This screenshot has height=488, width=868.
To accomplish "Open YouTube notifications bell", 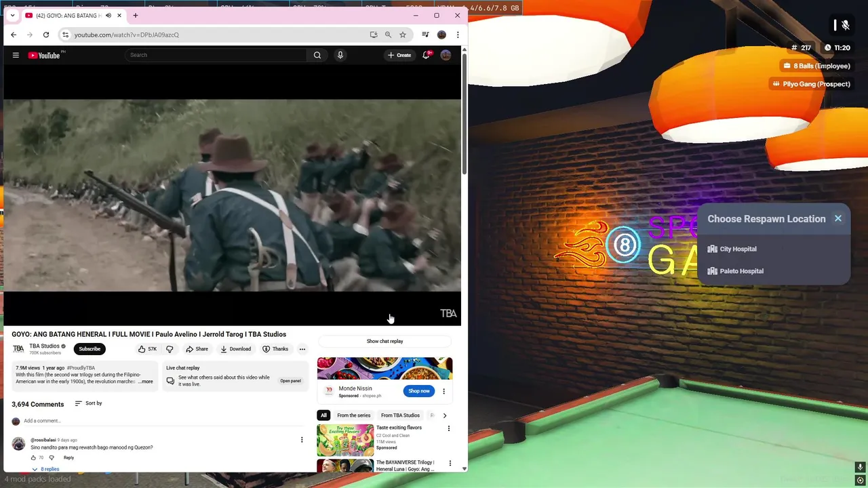I will tap(426, 55).
